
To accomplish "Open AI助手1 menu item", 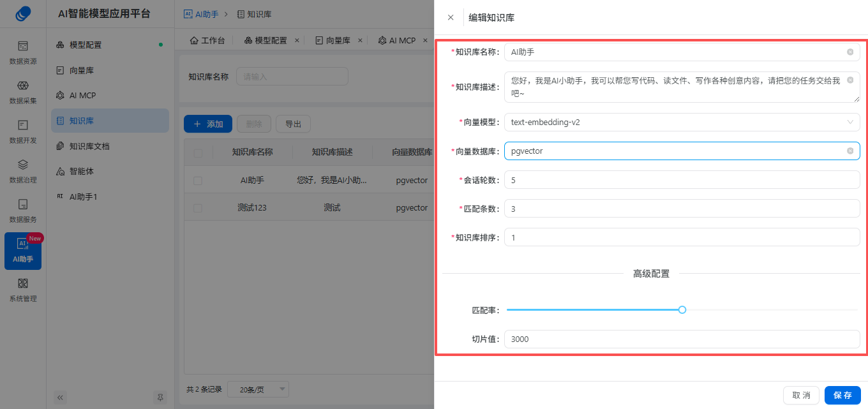I will coord(110,197).
